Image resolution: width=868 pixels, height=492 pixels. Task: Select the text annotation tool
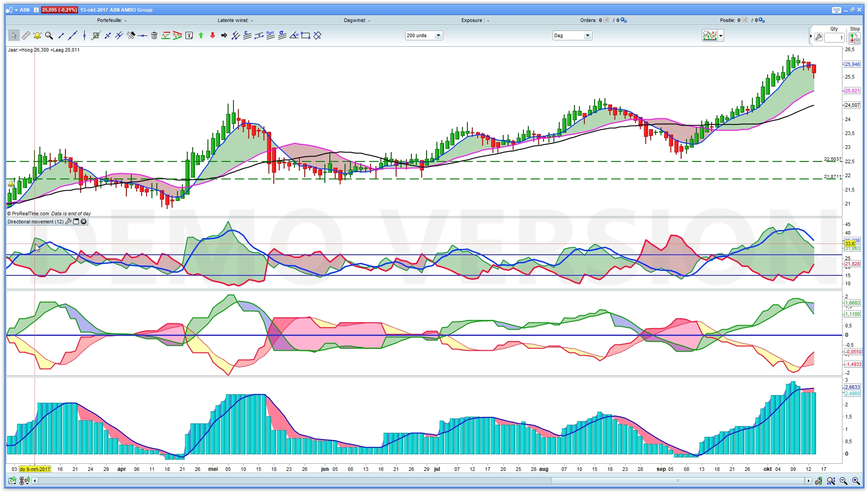coord(189,35)
